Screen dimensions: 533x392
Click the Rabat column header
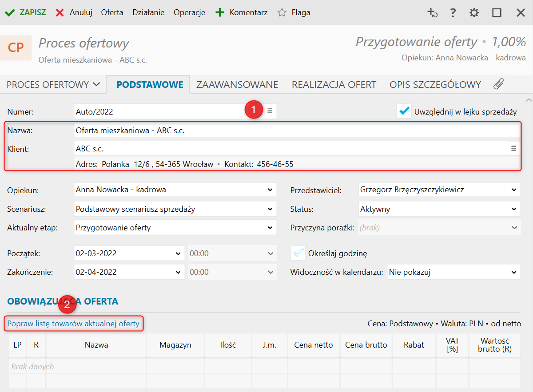(x=414, y=345)
